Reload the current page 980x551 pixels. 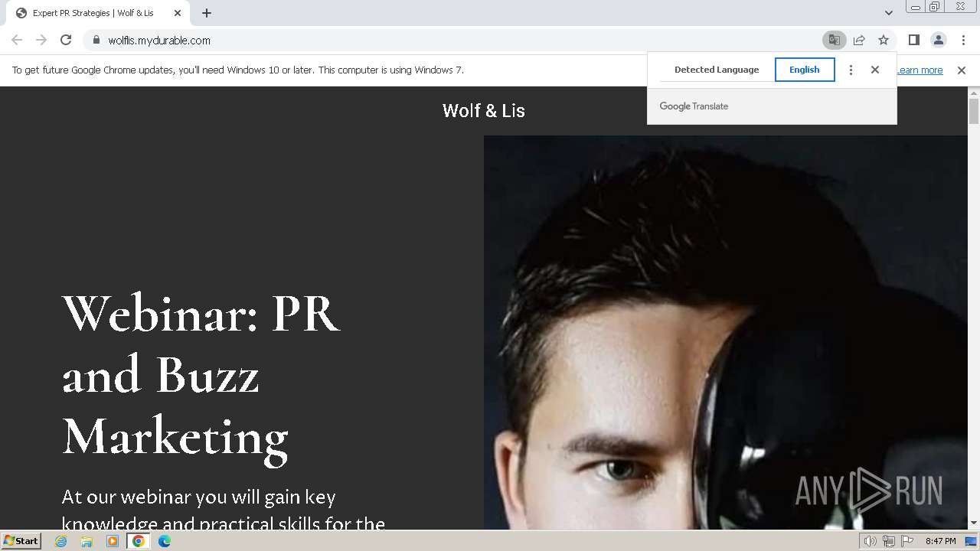66,40
